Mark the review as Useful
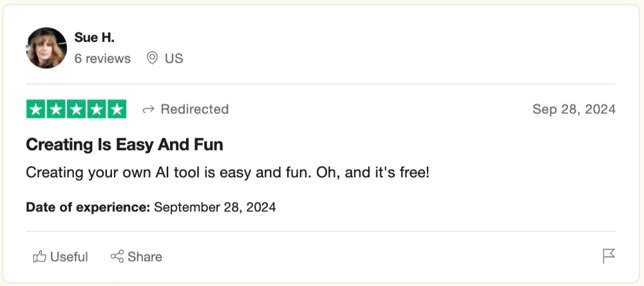The image size is (644, 286). point(69,257)
